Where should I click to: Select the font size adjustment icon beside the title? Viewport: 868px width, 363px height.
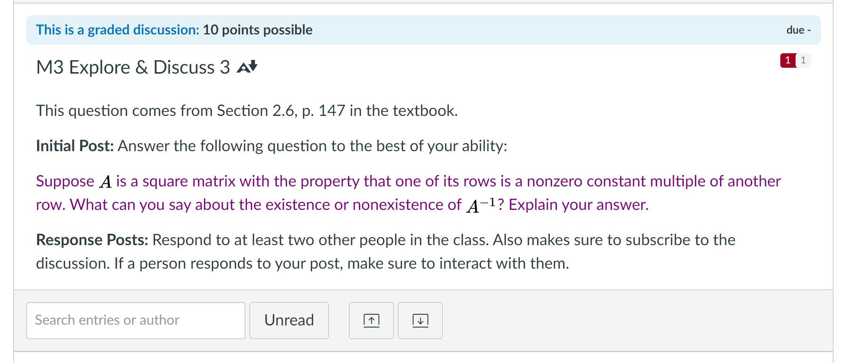[x=247, y=67]
